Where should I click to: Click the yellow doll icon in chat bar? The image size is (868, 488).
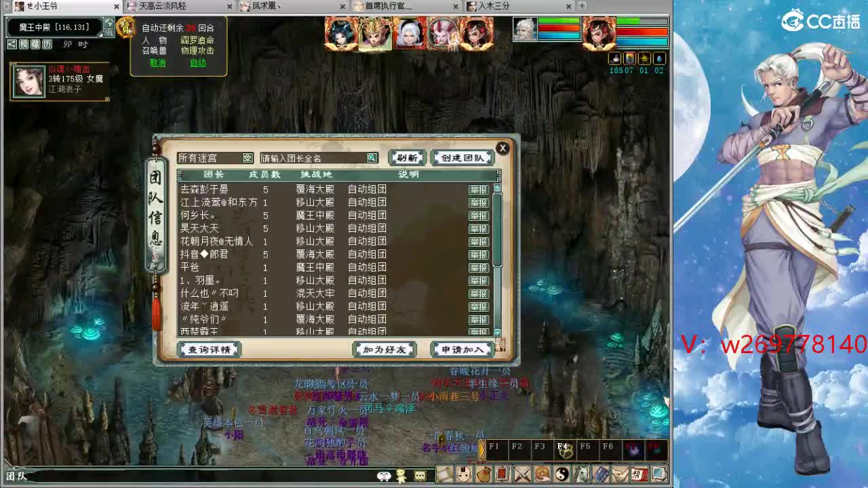(x=401, y=476)
